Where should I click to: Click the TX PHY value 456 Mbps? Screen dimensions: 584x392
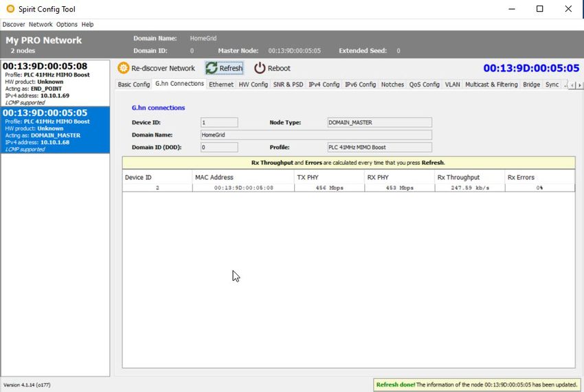[x=330, y=188]
